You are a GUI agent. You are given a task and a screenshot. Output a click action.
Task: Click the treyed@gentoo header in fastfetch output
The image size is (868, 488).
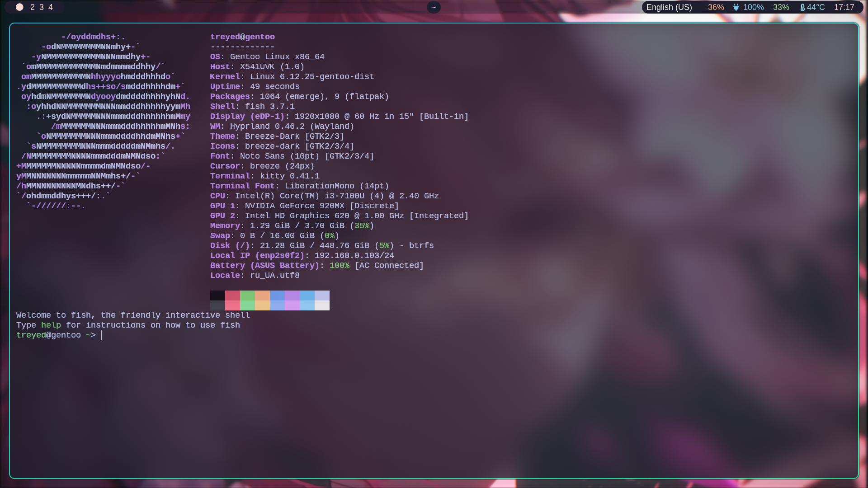(x=242, y=37)
